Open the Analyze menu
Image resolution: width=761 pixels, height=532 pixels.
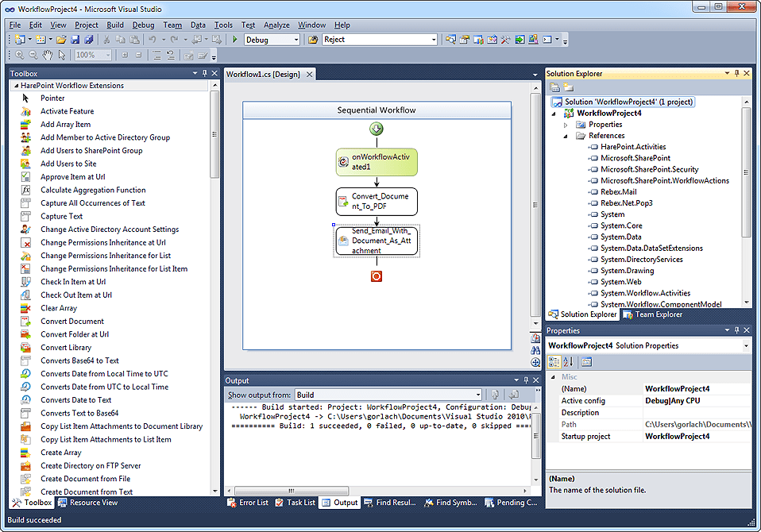[276, 25]
